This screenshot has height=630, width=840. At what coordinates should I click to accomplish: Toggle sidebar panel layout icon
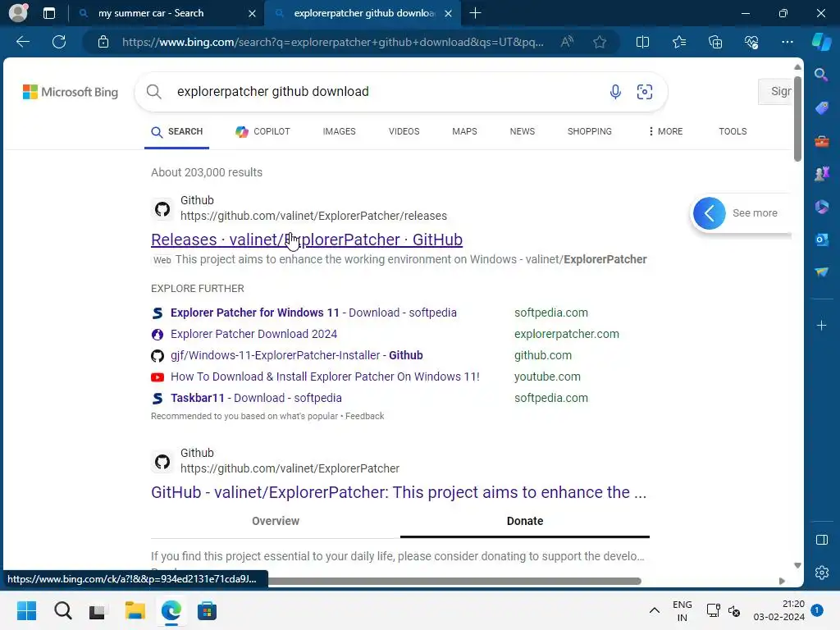pyautogui.click(x=821, y=540)
